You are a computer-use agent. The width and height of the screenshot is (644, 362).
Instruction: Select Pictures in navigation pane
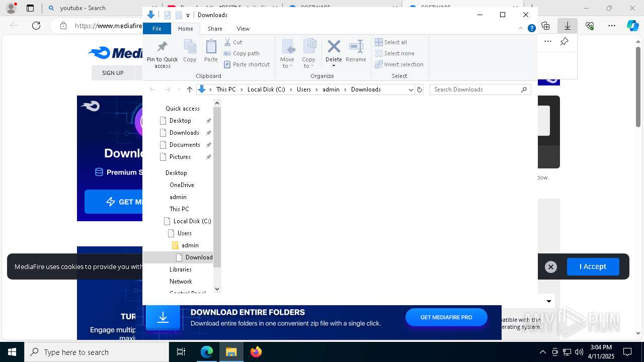180,157
